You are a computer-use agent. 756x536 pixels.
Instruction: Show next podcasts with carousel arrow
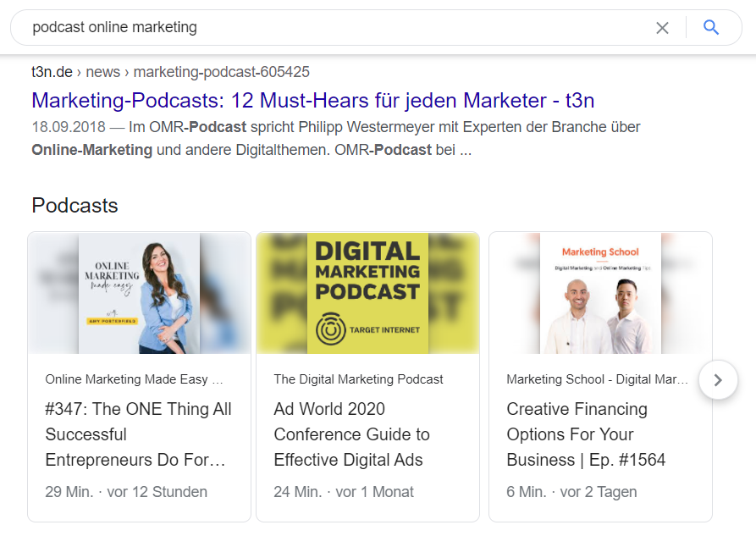pyautogui.click(x=718, y=380)
